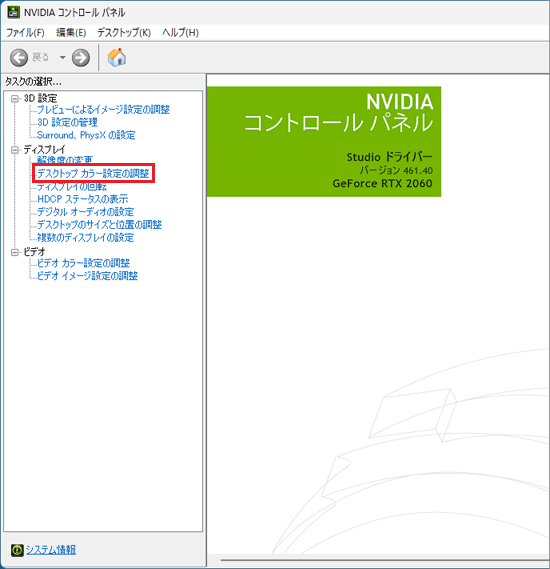550x569 pixels.
Task: Select HDCP ステータスの表示
Action: coord(83,199)
